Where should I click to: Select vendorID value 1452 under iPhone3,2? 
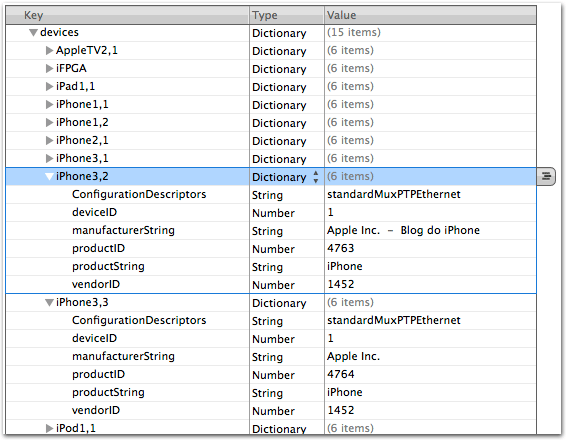click(341, 284)
